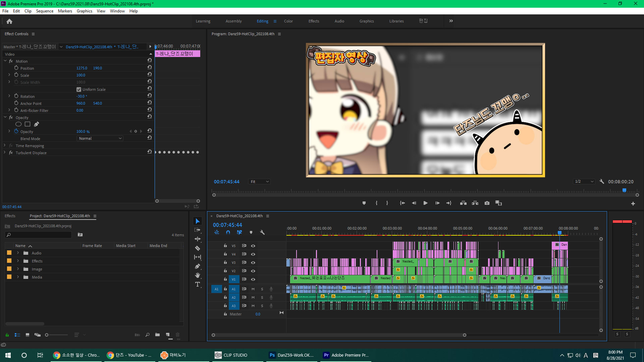644x362 pixels.
Task: Toggle lock on V4 track
Action: coord(225,254)
